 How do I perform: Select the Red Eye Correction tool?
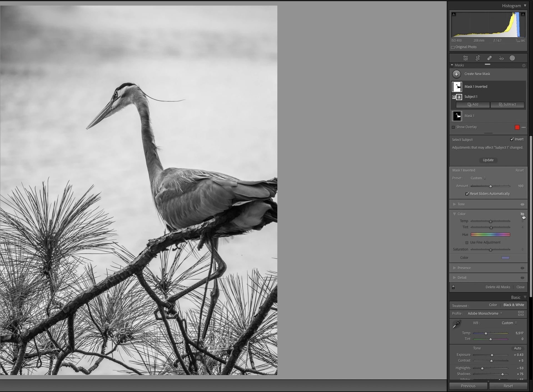tap(501, 58)
